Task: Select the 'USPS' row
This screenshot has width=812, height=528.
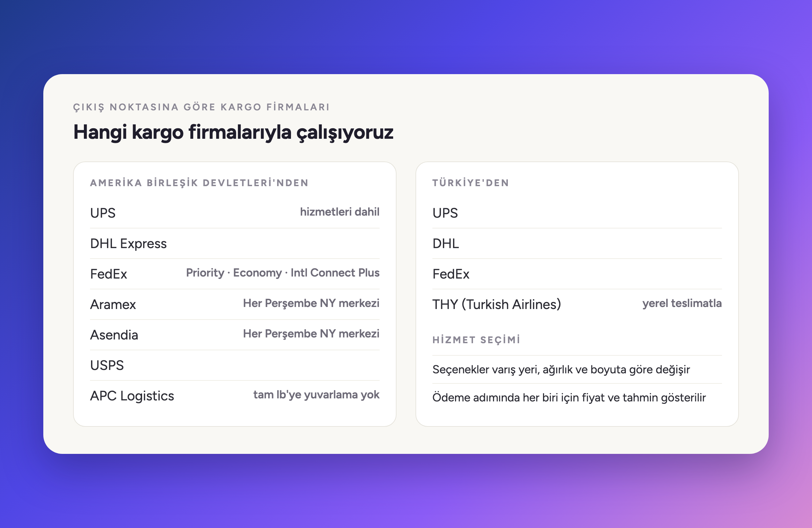Action: (235, 365)
